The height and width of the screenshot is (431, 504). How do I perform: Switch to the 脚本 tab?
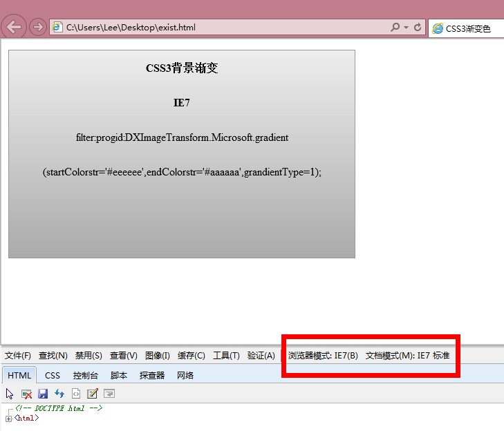[x=119, y=376]
